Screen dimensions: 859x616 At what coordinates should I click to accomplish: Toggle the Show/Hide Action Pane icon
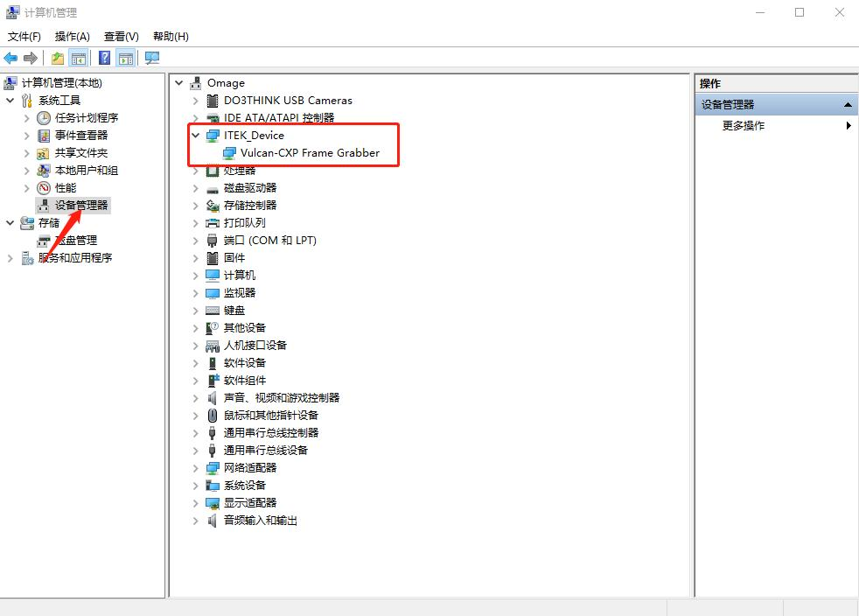click(x=125, y=58)
